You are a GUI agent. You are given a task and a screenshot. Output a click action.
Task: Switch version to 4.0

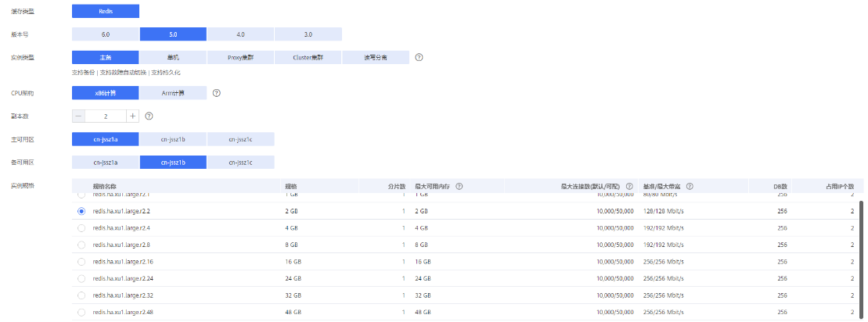pos(240,34)
